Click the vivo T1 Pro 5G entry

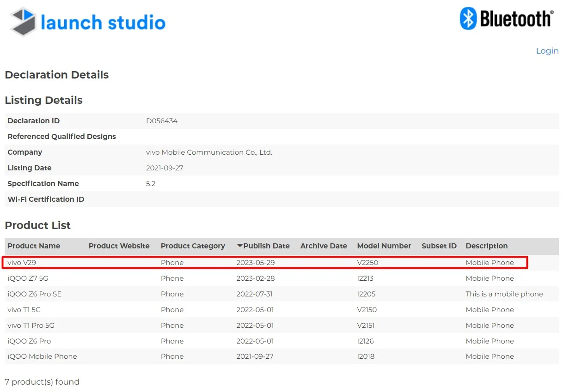point(31,326)
